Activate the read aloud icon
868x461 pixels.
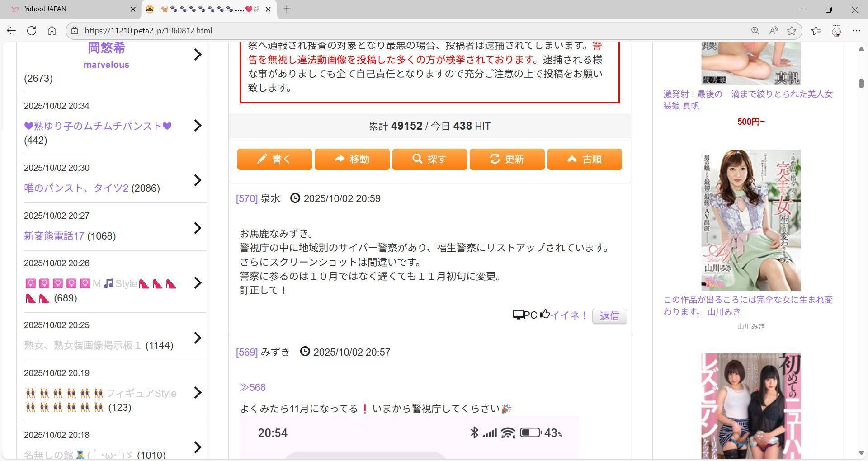[774, 31]
